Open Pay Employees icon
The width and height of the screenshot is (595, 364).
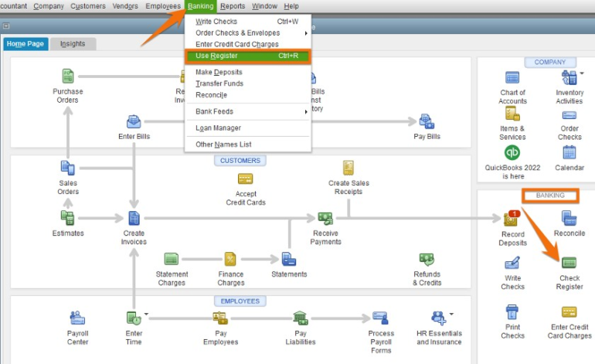click(220, 318)
